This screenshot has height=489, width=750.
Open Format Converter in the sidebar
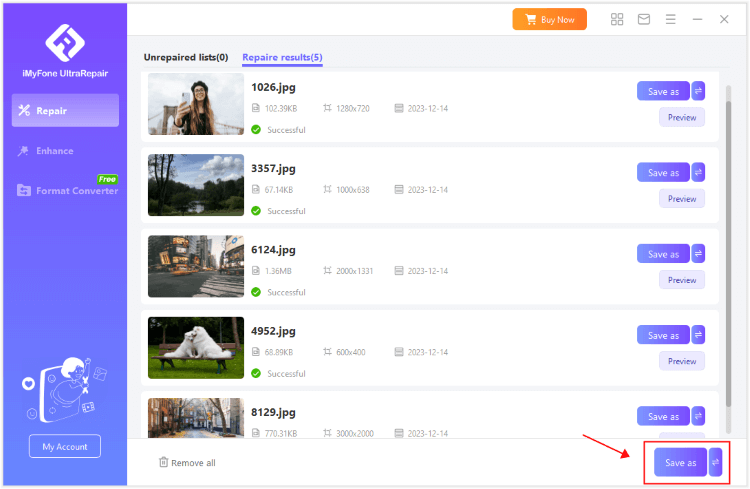(x=67, y=190)
